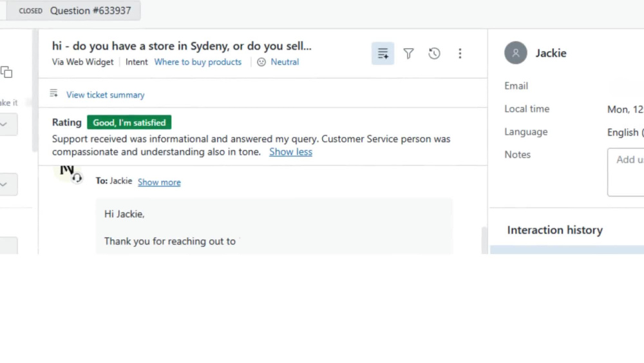Open the View ticket summary link
Viewport: 644px width, 363px height.
point(106,95)
